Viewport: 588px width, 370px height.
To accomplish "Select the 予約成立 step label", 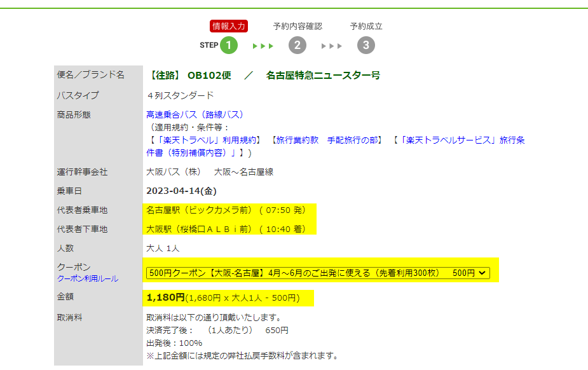I will click(366, 26).
